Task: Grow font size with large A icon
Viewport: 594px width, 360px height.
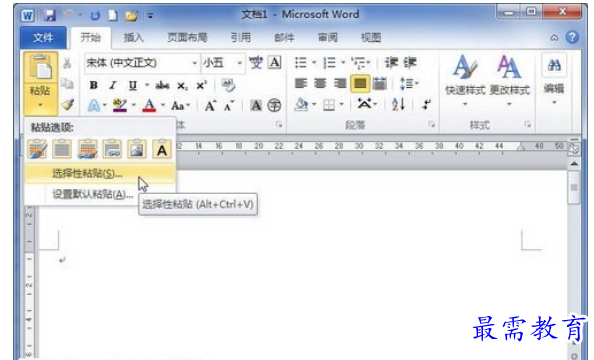Action: [210, 106]
